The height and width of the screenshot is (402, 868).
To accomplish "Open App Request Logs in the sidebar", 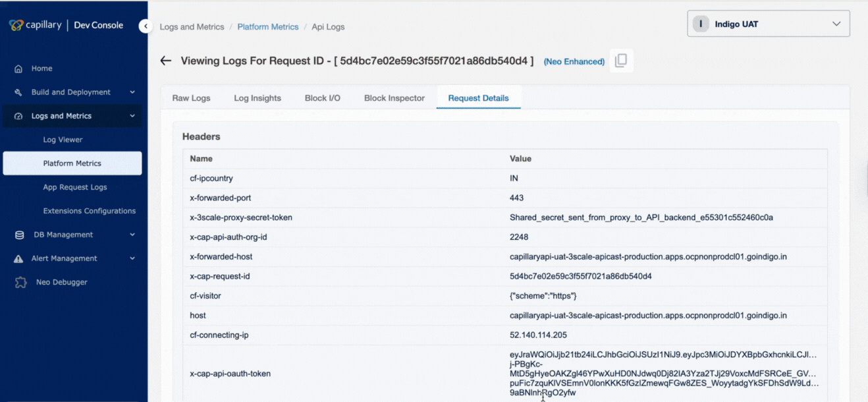I will click(x=75, y=187).
